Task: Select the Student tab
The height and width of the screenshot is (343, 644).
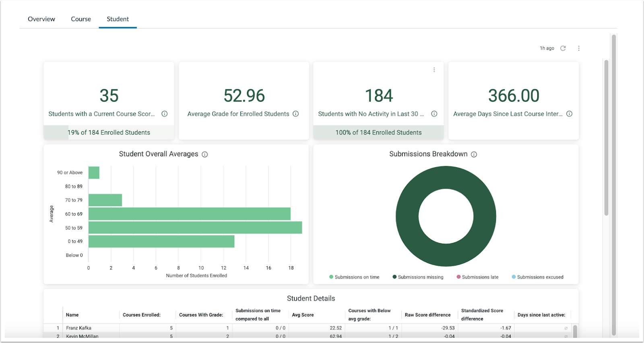Action: click(x=118, y=19)
